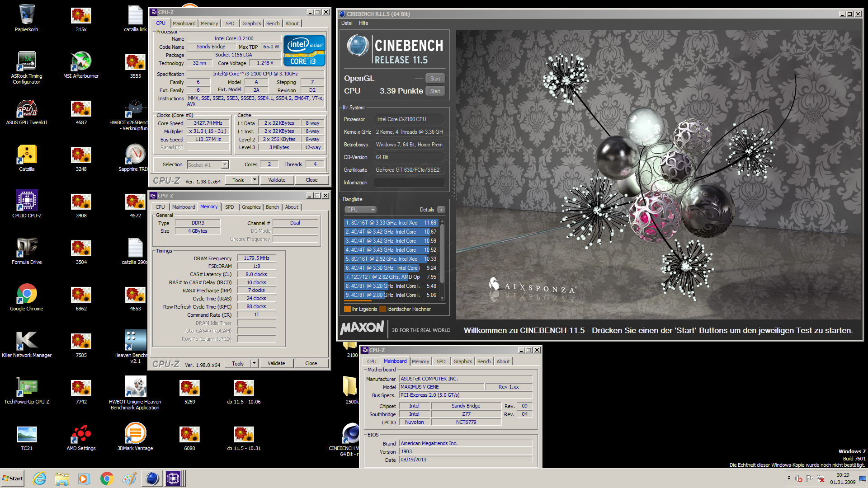Open the Datei menu in Cinebench
868x488 pixels.
coord(347,23)
